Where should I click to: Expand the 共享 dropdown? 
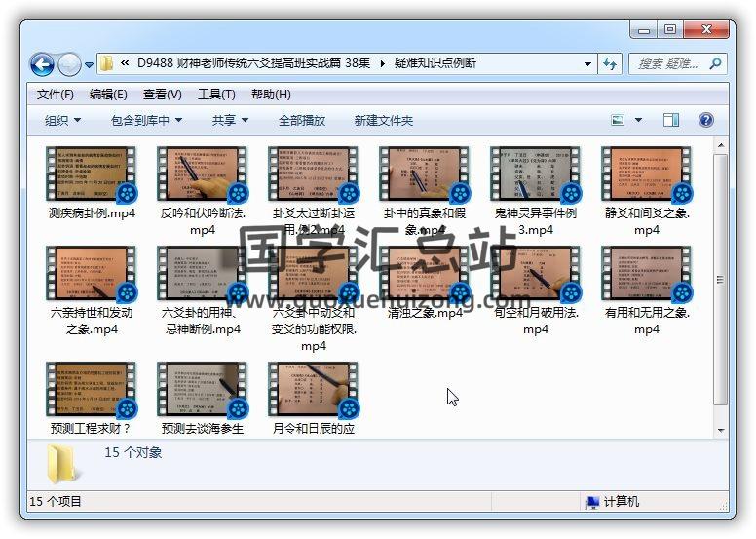click(230, 120)
